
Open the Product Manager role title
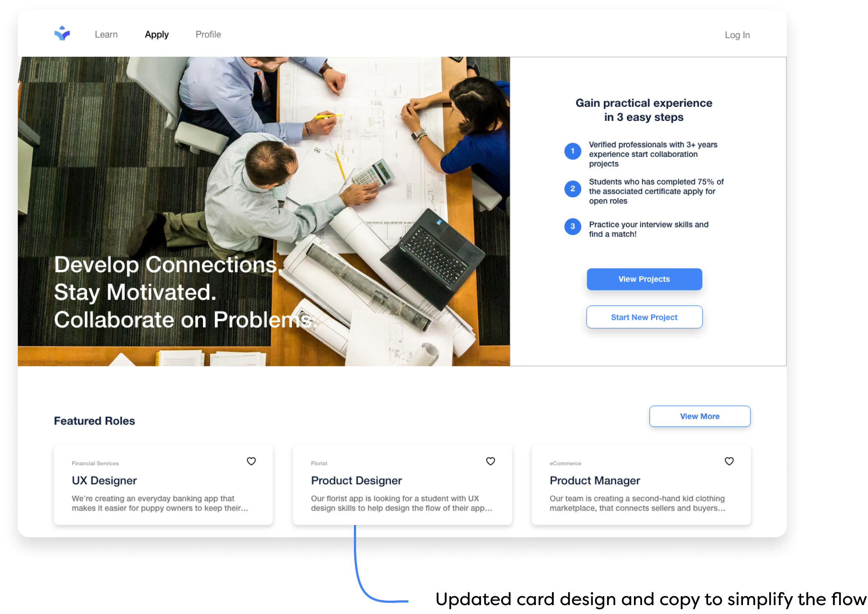coord(595,480)
